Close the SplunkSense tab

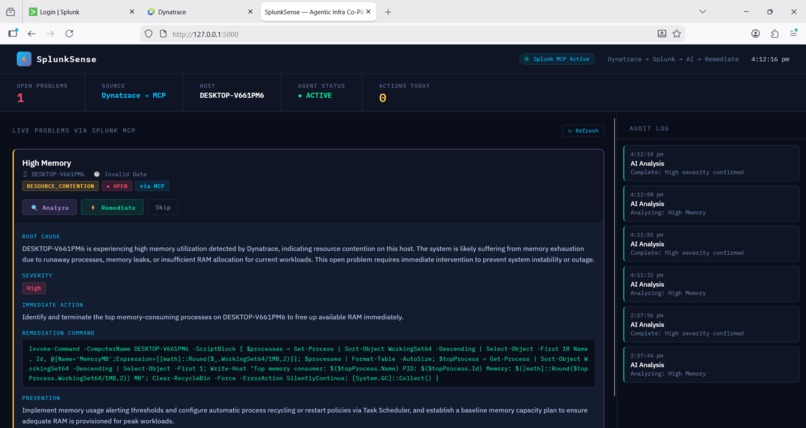point(368,12)
